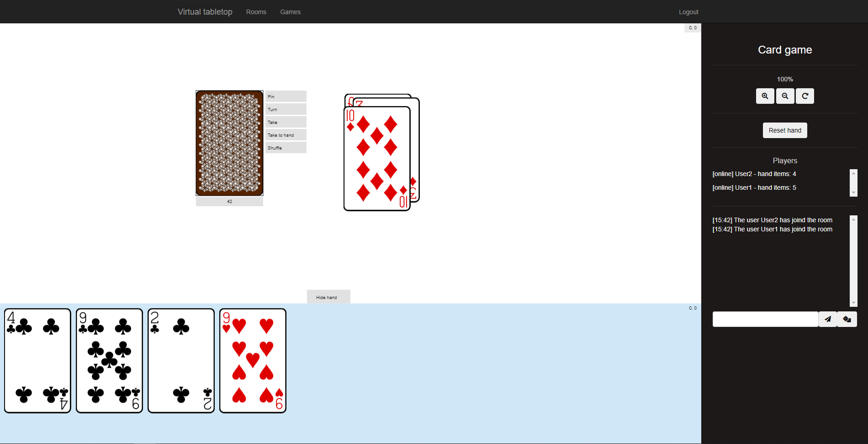Viewport: 868px width, 444px height.
Task: Click the zoom out magnifier icon
Action: 785,96
